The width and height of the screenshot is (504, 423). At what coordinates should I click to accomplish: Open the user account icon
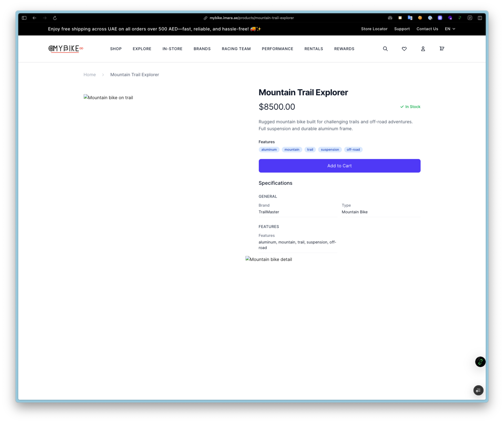(423, 49)
